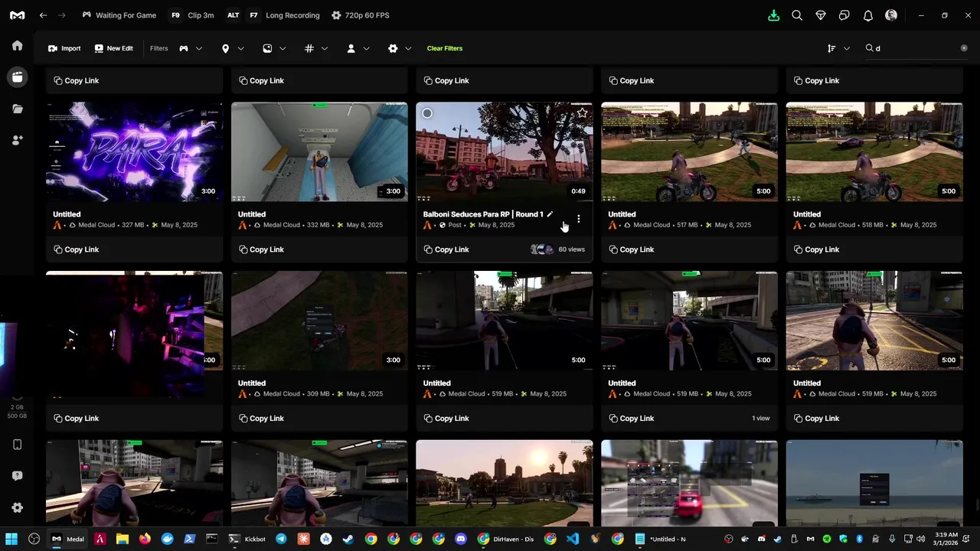Open the folders sidebar icon

18,109
